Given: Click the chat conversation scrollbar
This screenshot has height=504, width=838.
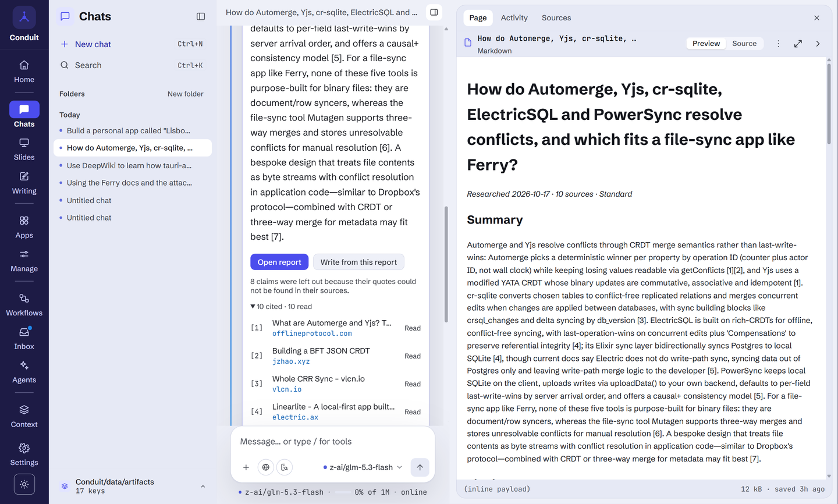Looking at the screenshot, I should coord(446,264).
